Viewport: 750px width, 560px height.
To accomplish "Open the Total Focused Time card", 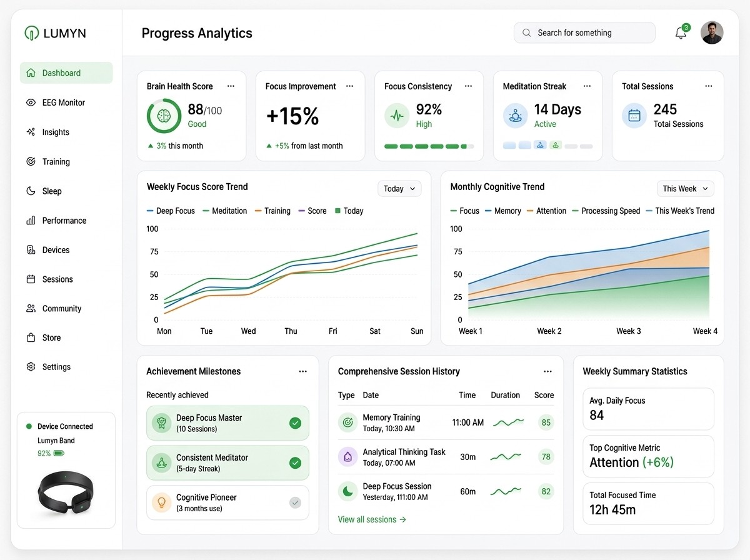I will [x=648, y=503].
